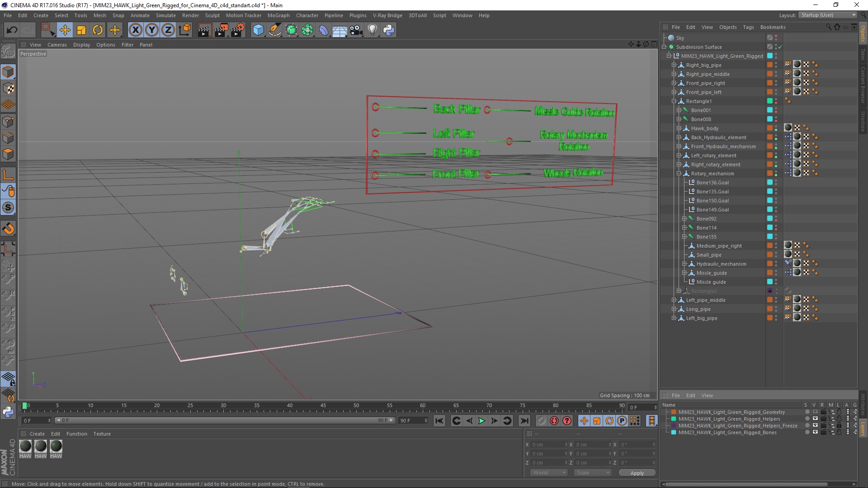The height and width of the screenshot is (488, 868).
Task: Collapse the Rectangle1 tree node
Action: (674, 101)
